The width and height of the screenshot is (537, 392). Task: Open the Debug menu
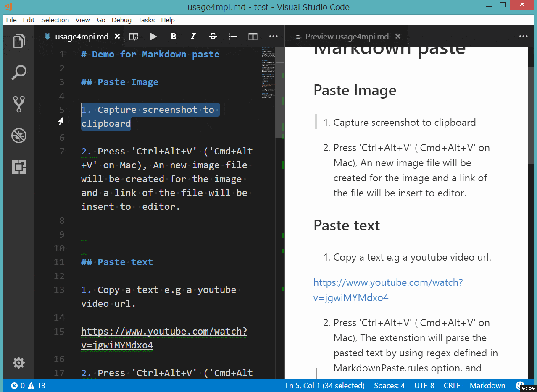pyautogui.click(x=121, y=20)
